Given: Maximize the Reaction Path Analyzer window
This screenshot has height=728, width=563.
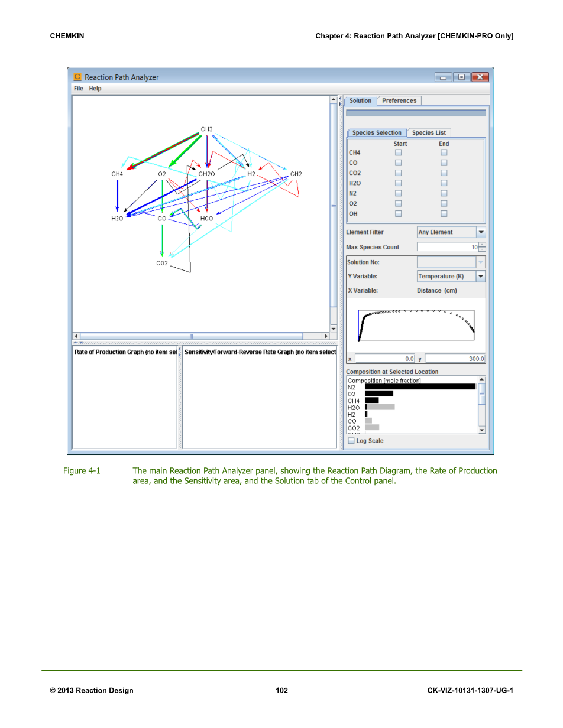Looking at the screenshot, I should pos(461,77).
